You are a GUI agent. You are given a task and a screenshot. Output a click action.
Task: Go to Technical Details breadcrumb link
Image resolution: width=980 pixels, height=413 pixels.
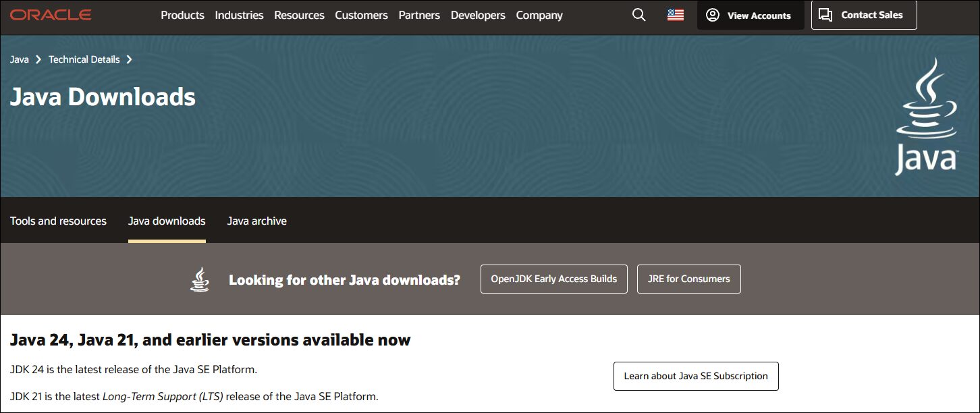[84, 59]
